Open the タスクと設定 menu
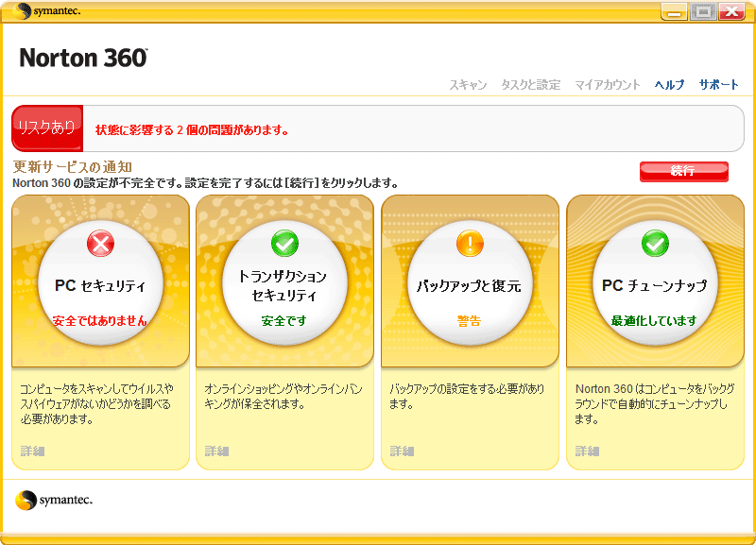The height and width of the screenshot is (545, 756). [x=530, y=85]
